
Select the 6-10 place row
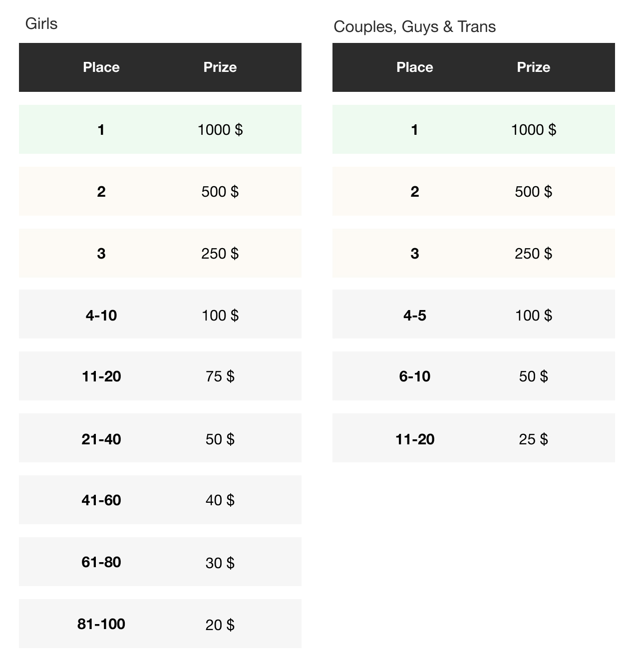coord(474,376)
